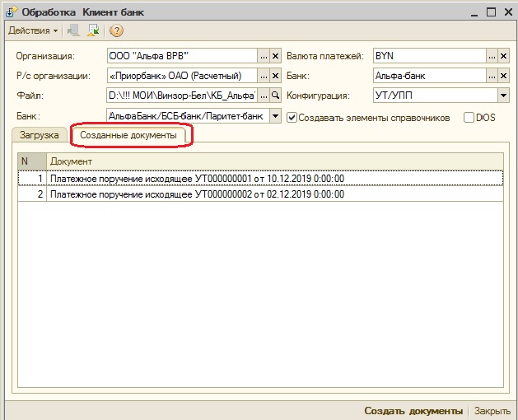Viewport: 518px width, 420px height.
Task: Click row number 1 cell
Action: (x=32, y=179)
